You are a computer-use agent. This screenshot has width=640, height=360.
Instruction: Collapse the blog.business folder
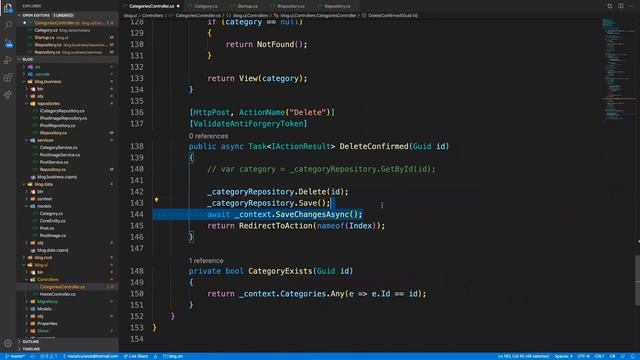click(x=67, y=81)
